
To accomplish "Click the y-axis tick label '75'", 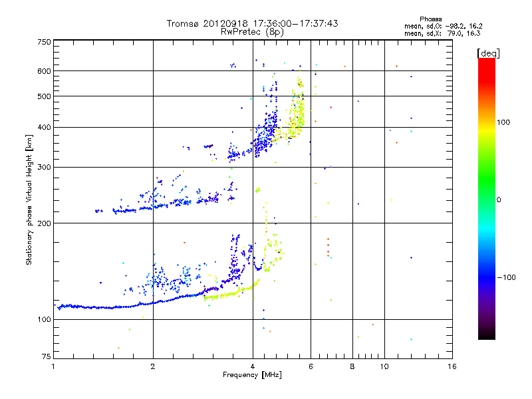I will (x=47, y=356).
